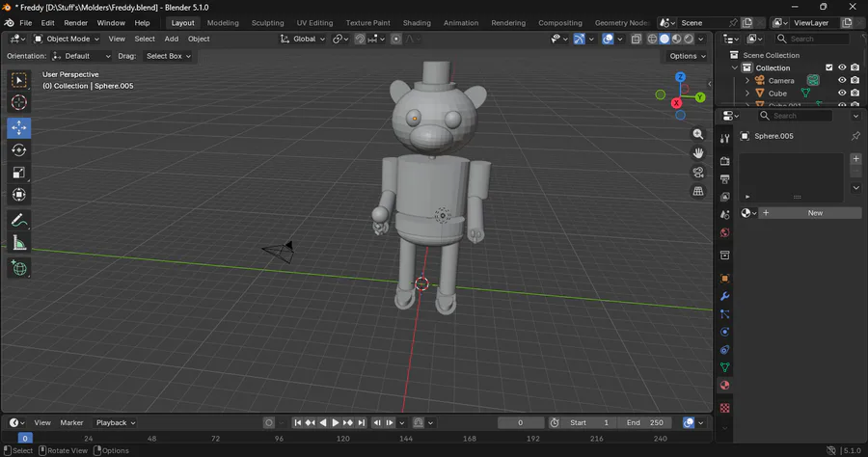Screen dimensions: 868x457
Task: Click the current frame number field
Action: 521,422
